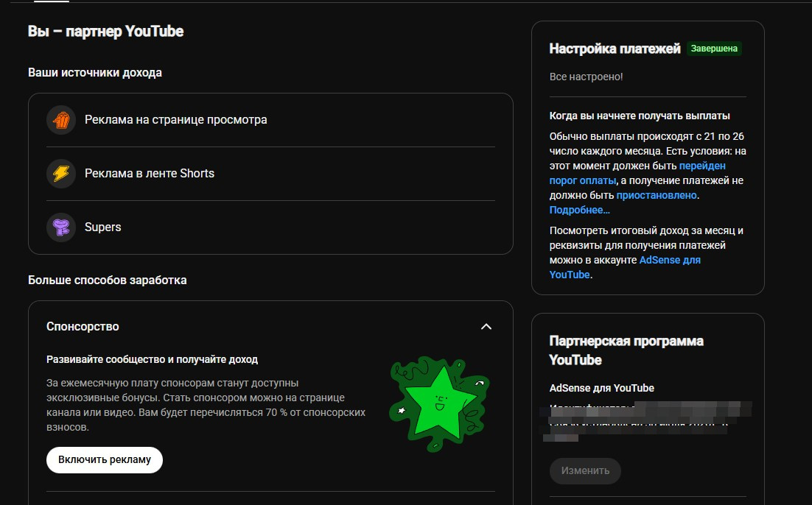Click the Спонсорство heading
The height and width of the screenshot is (505, 812).
coord(83,327)
